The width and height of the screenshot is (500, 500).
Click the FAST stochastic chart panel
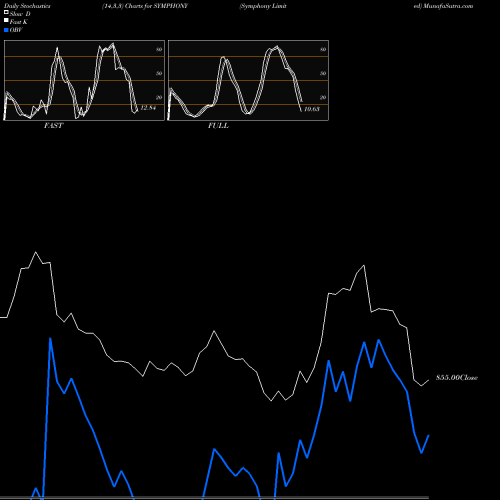(84, 80)
